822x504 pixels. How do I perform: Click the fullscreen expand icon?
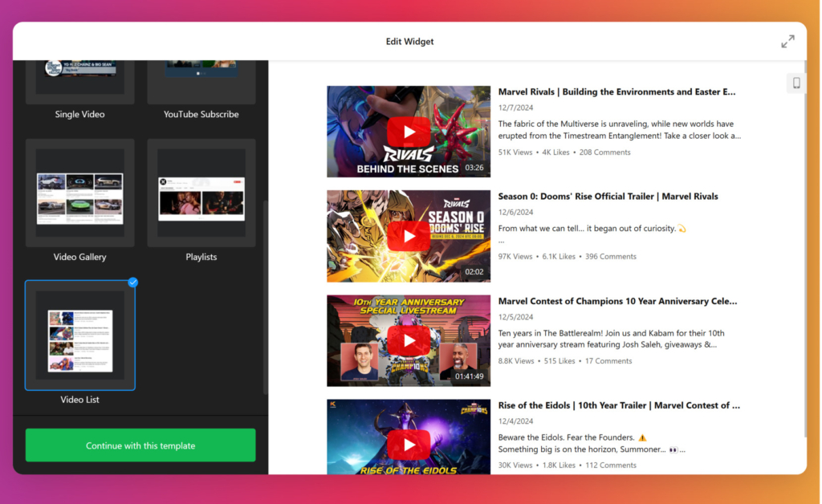click(x=787, y=41)
